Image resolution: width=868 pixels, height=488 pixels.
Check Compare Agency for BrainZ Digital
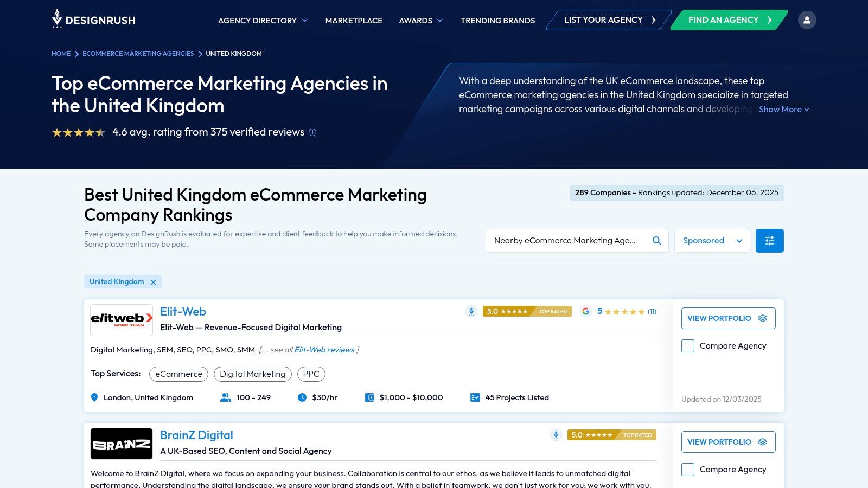pos(688,470)
